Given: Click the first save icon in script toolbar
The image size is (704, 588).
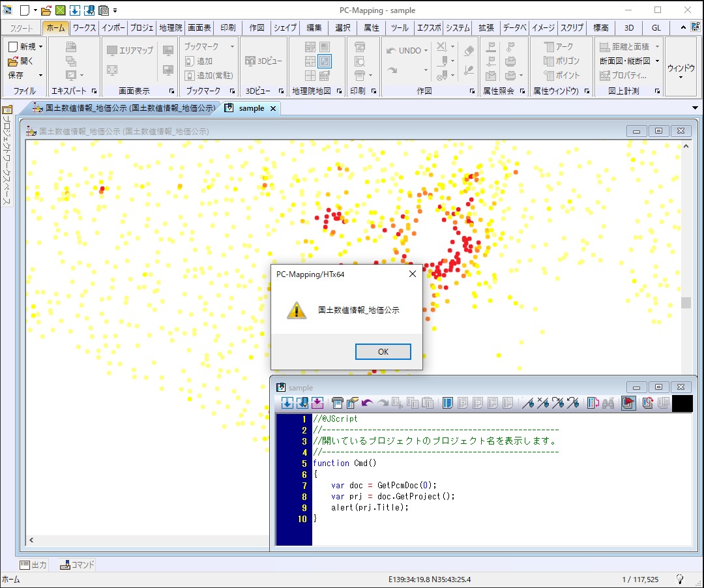Looking at the screenshot, I should [287, 403].
